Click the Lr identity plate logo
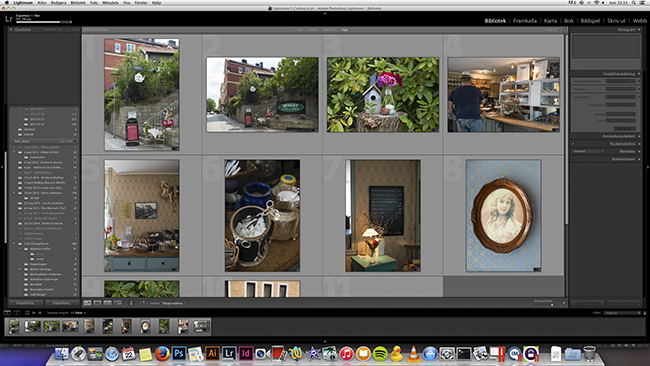The width and height of the screenshot is (650, 366). [x=9, y=19]
